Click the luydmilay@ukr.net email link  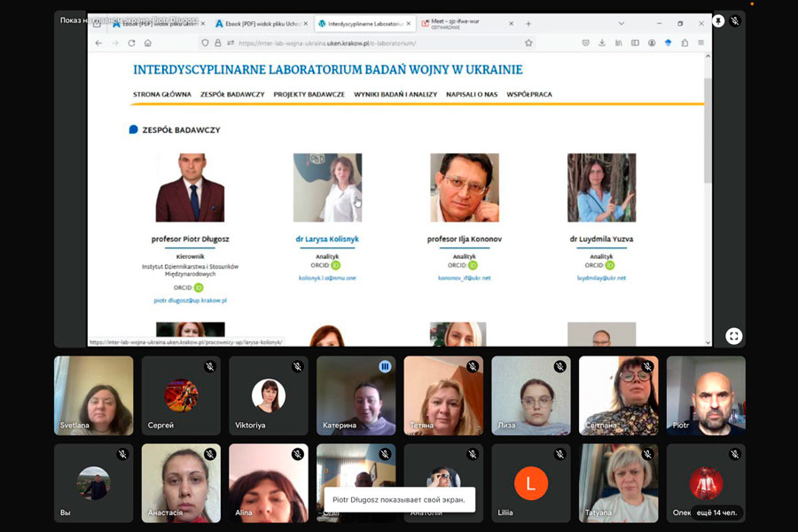point(601,278)
